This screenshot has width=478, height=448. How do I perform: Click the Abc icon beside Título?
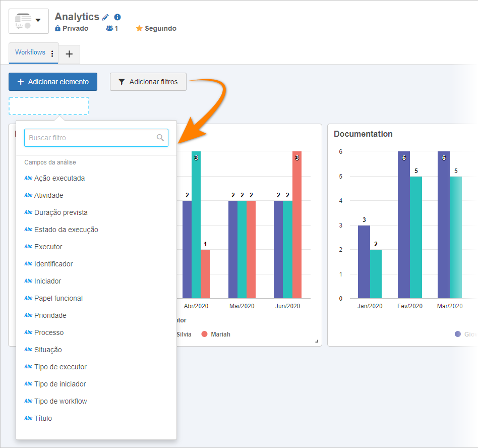(28, 418)
